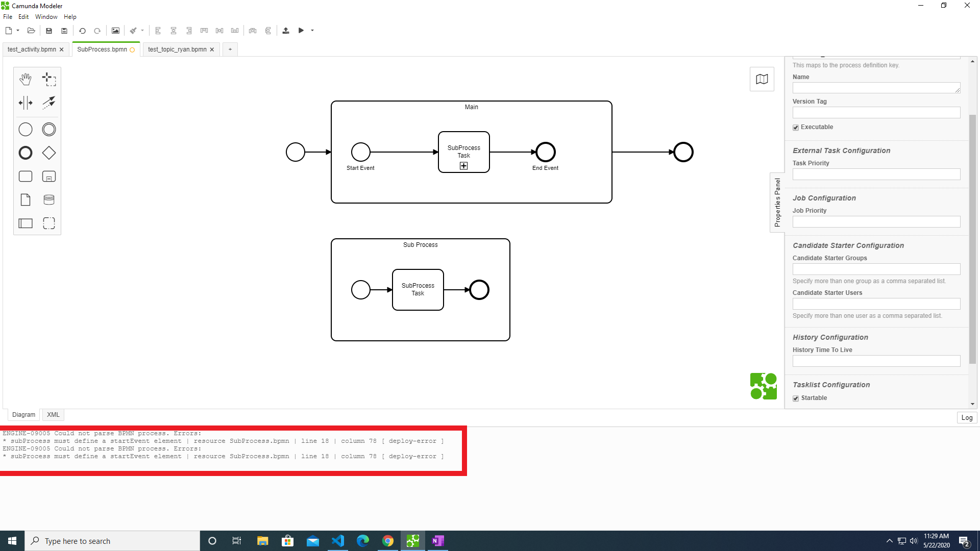Activate the hand tool in palette

[26, 79]
